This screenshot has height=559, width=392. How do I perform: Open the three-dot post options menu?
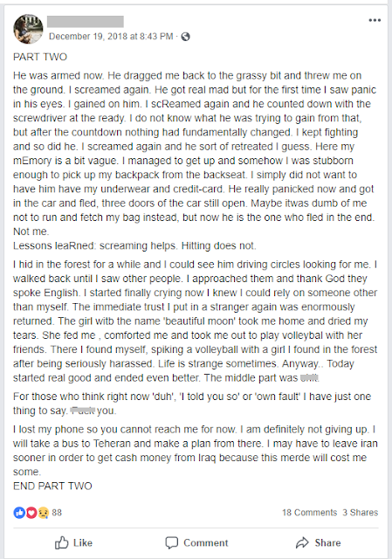(x=375, y=20)
